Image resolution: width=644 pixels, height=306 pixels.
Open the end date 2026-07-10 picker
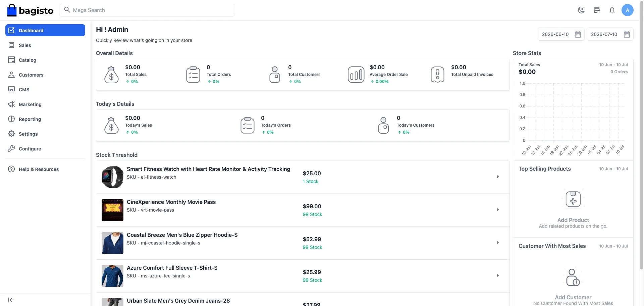coord(610,34)
